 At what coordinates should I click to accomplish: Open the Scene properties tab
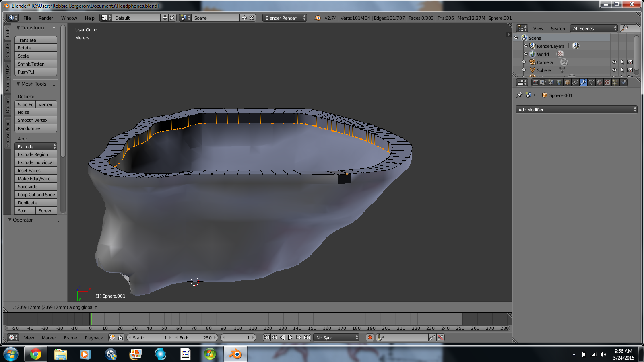(551, 82)
